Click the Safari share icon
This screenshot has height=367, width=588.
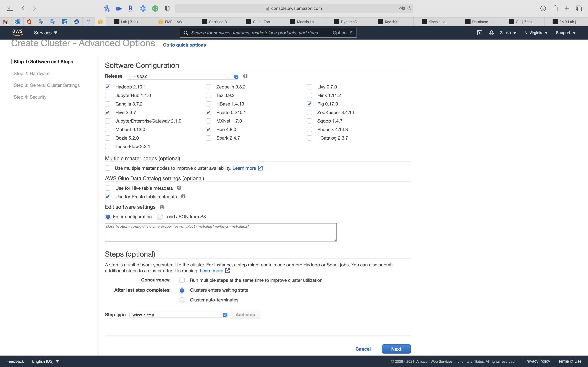(x=555, y=8)
